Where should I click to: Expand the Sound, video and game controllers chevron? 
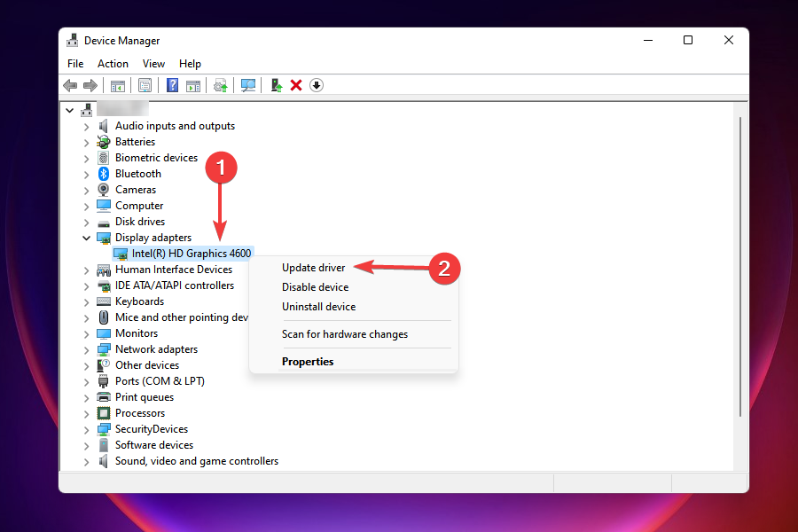[87, 462]
